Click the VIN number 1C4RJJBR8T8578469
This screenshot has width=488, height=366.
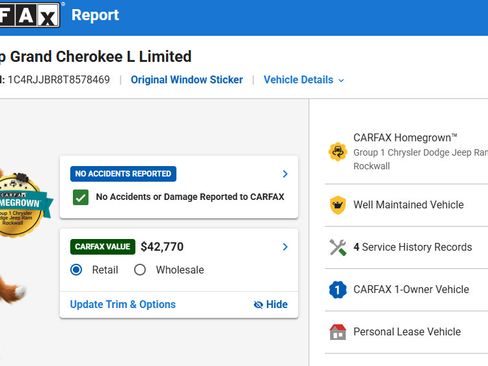(59, 80)
